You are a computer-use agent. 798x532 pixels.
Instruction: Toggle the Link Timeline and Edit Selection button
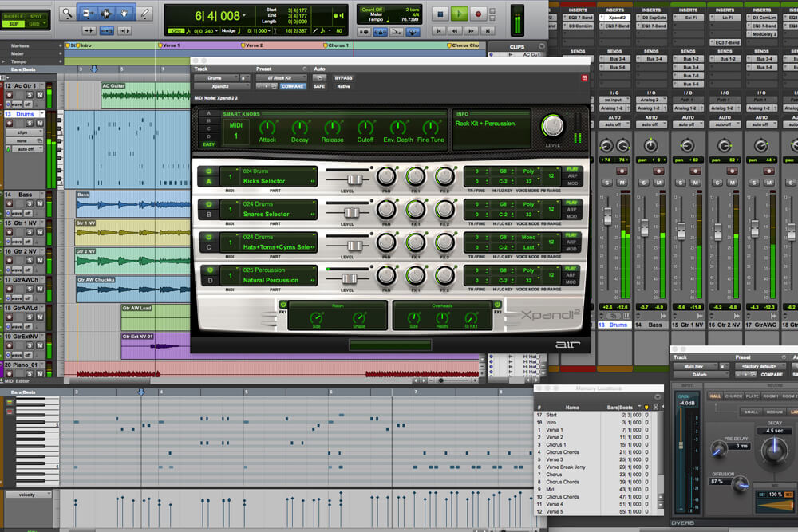coord(106,31)
